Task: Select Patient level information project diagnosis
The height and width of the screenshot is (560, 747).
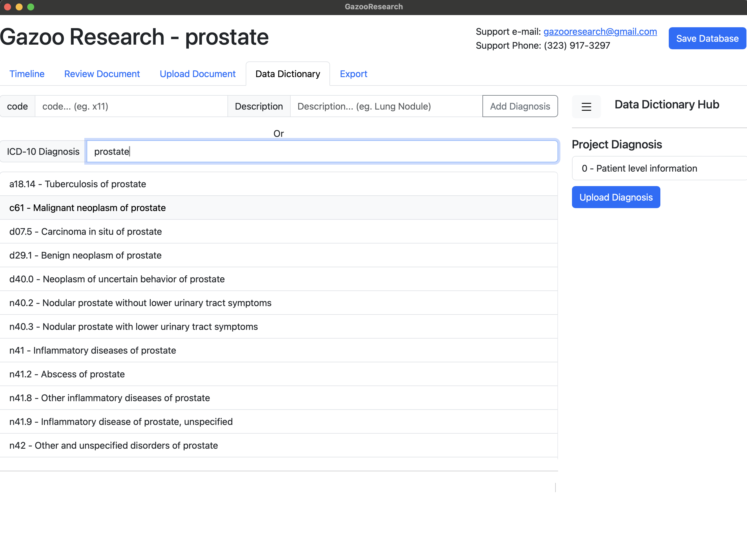Action: 639,168
